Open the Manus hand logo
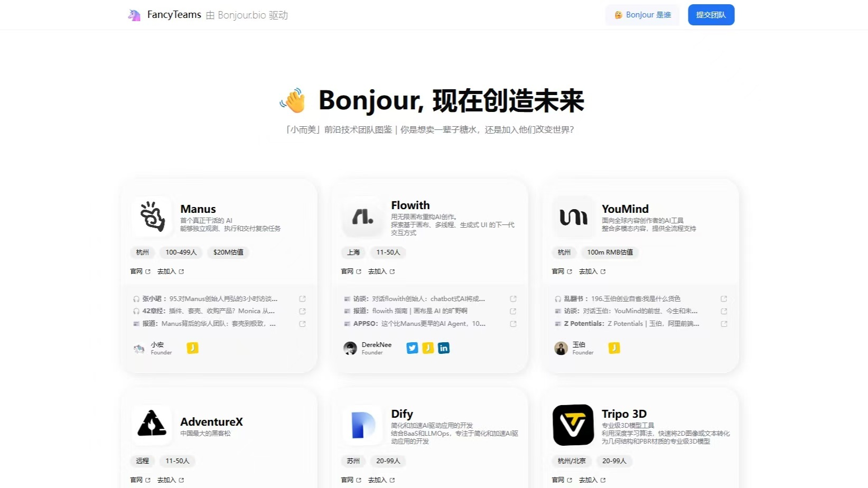Screen dimensions: 868x488 152,217
